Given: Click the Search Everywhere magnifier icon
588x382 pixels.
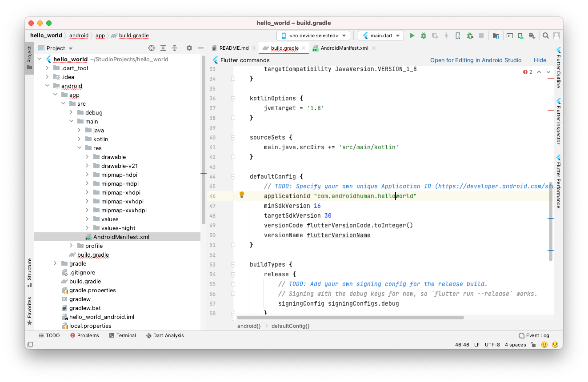Looking at the screenshot, I should click(x=545, y=36).
